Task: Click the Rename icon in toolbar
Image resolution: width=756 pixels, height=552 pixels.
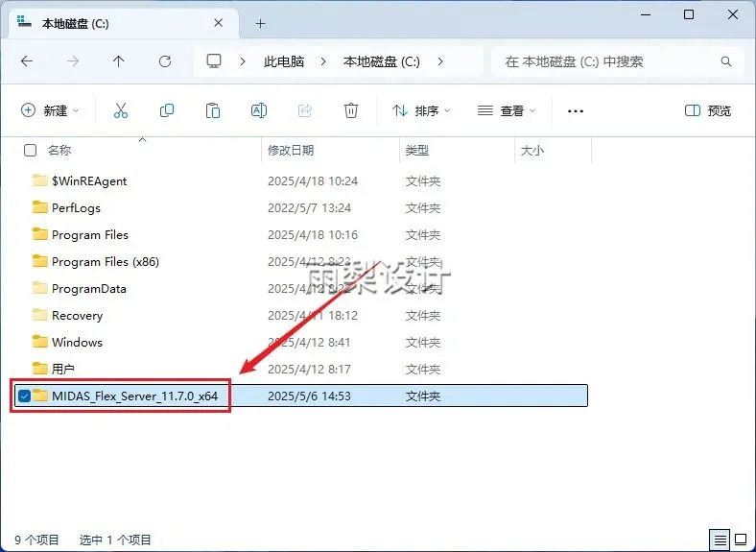Action: 259,110
